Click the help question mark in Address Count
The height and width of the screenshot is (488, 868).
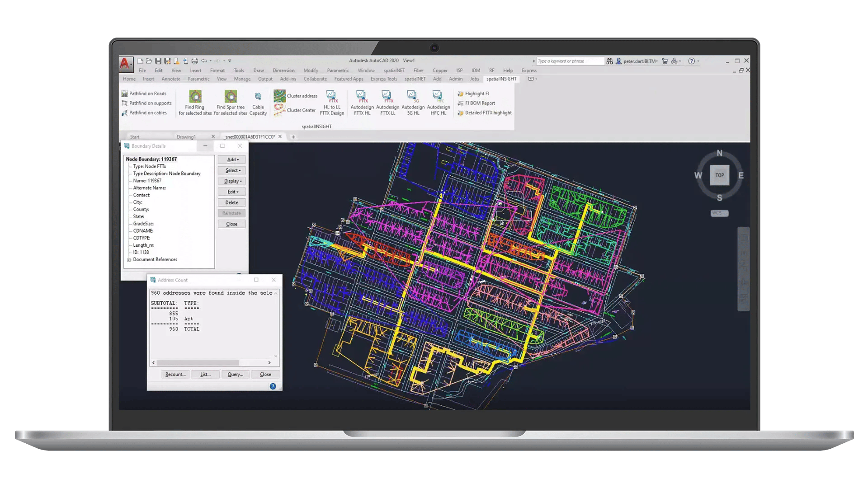(x=273, y=386)
